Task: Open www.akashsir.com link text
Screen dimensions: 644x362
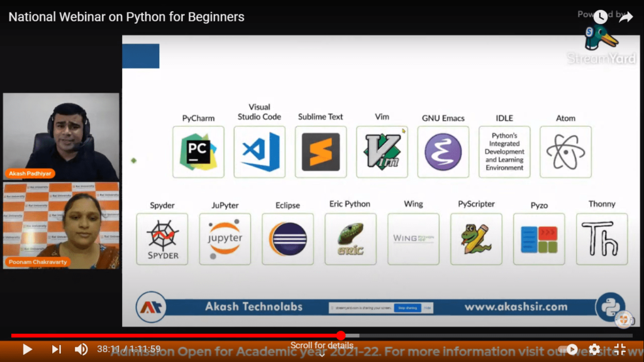Action: tap(516, 307)
